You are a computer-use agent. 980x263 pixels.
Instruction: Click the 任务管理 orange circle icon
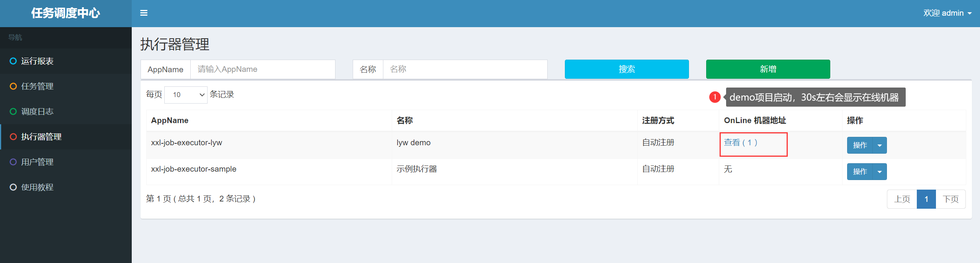click(x=13, y=86)
